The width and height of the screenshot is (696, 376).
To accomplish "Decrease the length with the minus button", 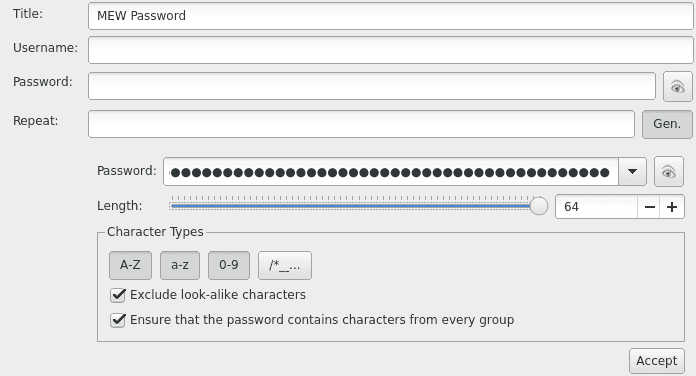I will coord(649,207).
